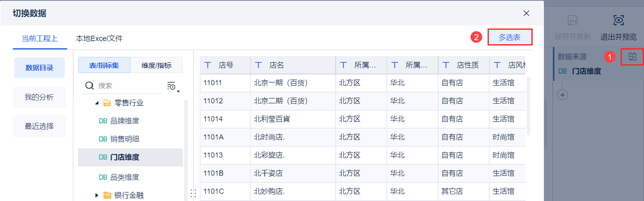Screen dimensions: 644x201
Task: Click the text type icon of 店性质 column
Action: click(x=446, y=65)
